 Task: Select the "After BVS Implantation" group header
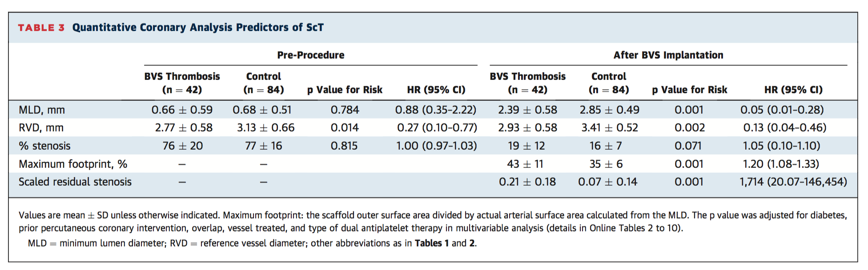point(668,55)
